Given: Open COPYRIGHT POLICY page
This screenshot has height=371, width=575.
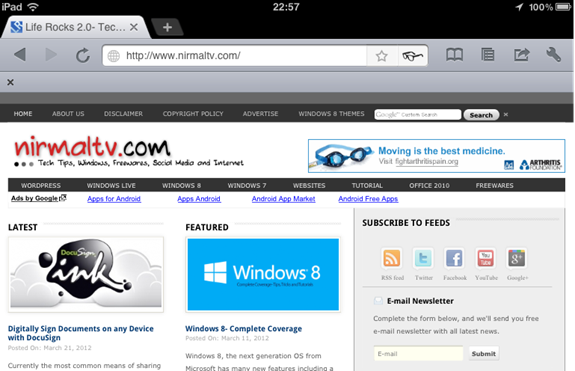Looking at the screenshot, I should tap(193, 114).
